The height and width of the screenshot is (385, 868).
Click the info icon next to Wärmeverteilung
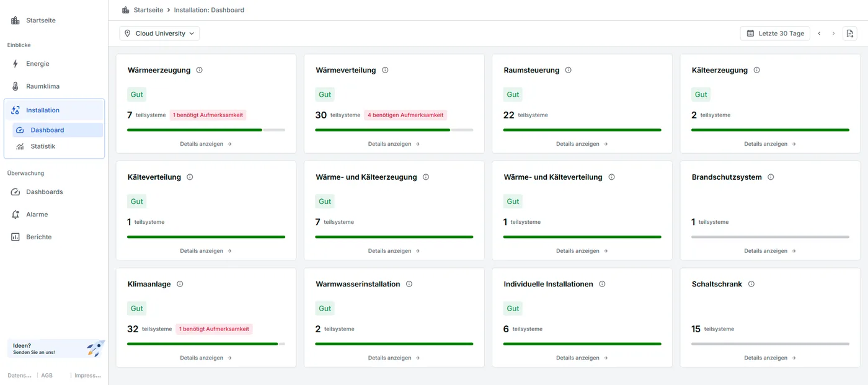click(x=385, y=70)
